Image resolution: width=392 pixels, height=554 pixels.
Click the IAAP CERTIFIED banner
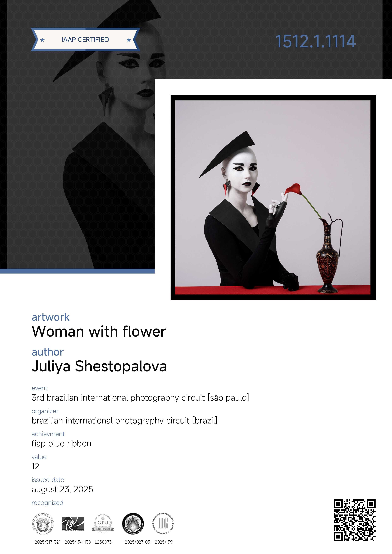(x=86, y=40)
